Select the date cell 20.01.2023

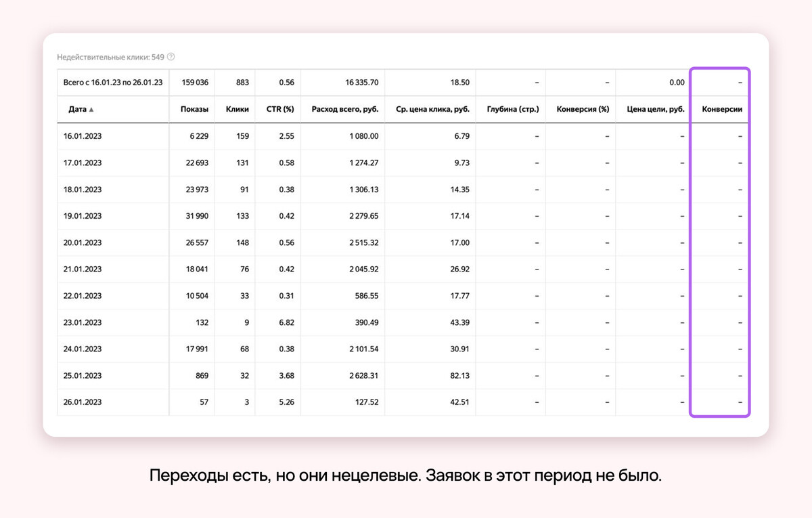[83, 242]
